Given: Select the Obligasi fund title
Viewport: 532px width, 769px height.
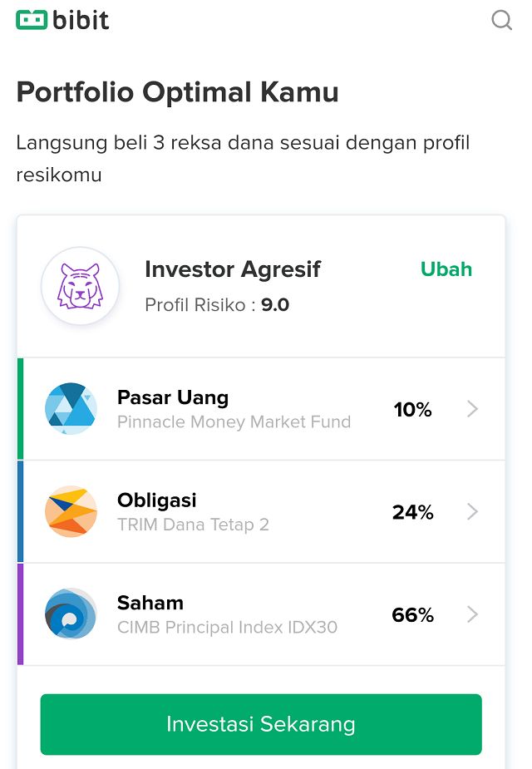Looking at the screenshot, I should point(157,500).
